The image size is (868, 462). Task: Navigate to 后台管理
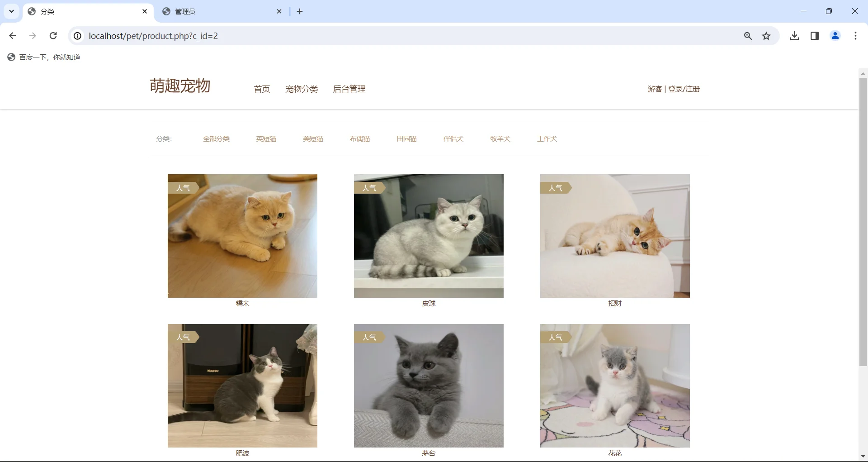pos(349,89)
